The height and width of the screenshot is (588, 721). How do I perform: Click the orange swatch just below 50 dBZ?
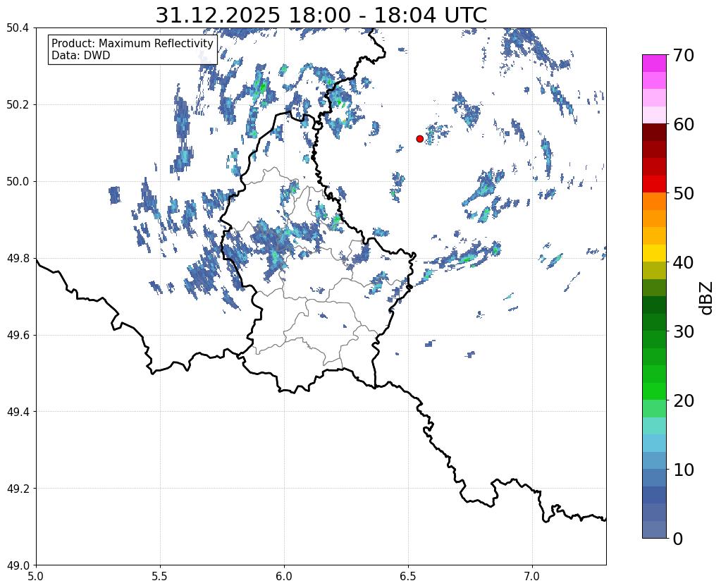pos(654,202)
